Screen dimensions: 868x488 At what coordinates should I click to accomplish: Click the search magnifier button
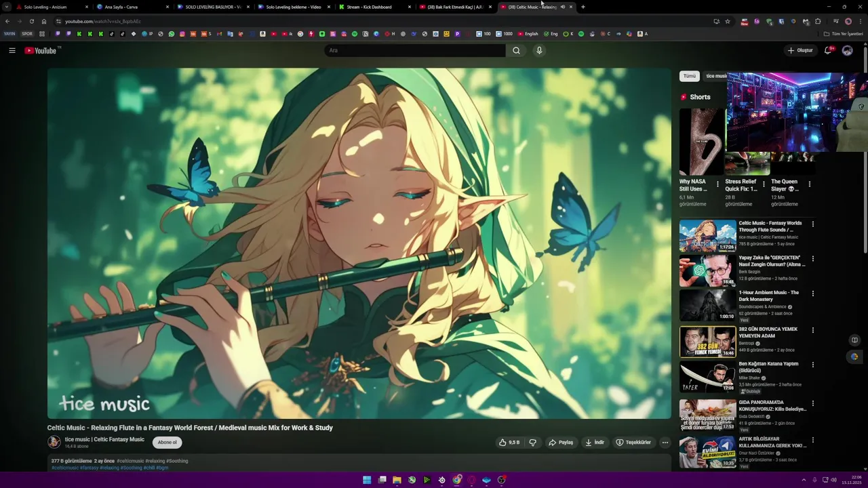tap(516, 50)
